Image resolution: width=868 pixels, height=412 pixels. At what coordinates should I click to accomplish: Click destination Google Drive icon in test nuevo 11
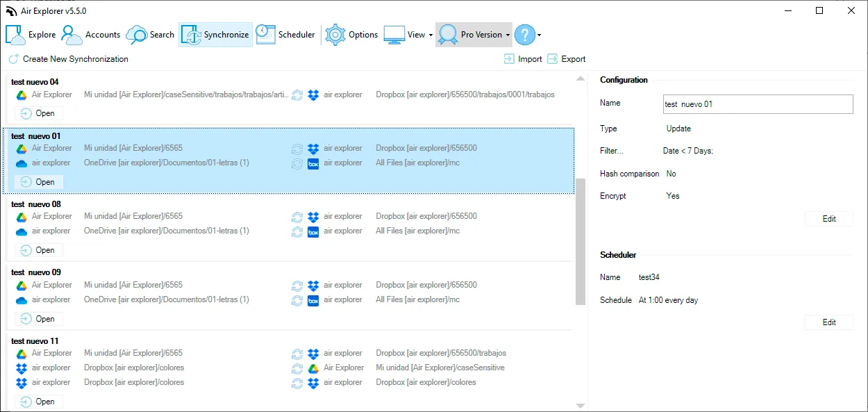tap(313, 368)
